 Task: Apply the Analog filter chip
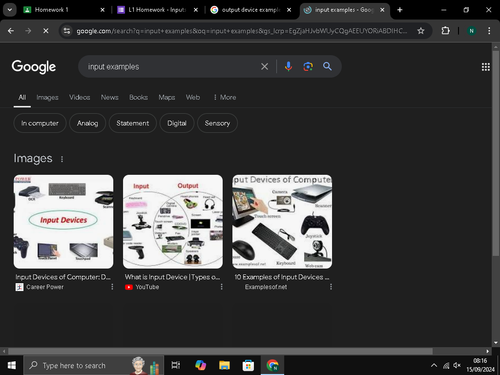pyautogui.click(x=88, y=123)
